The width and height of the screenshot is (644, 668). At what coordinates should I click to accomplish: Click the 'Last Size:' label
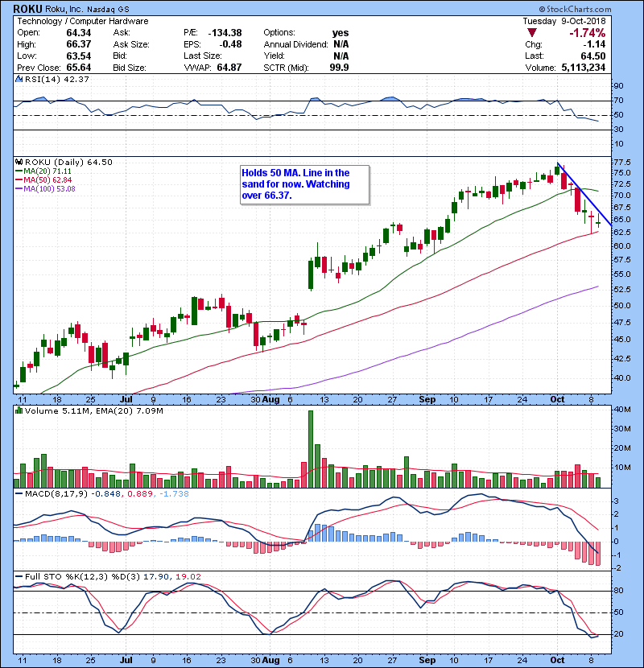202,56
